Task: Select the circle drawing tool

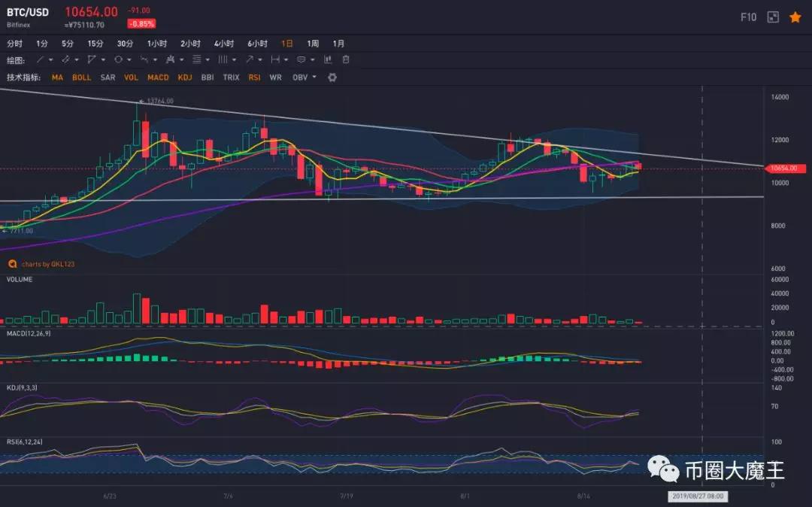Action: pos(118,60)
